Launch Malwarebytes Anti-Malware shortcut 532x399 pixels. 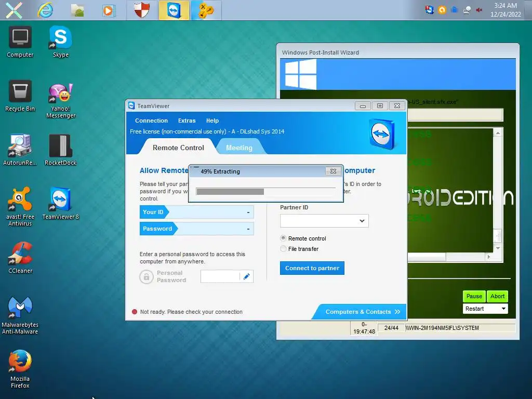20,314
